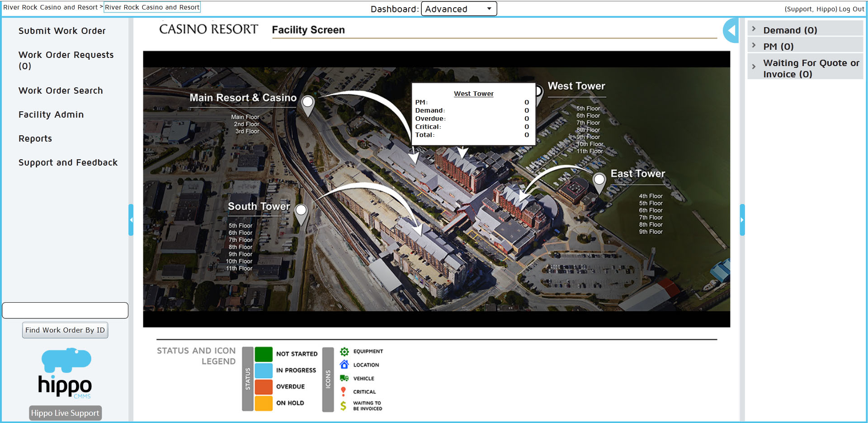Open the Dashboard Advanced dropdown
Viewport: 868px width, 423px height.
click(x=459, y=9)
